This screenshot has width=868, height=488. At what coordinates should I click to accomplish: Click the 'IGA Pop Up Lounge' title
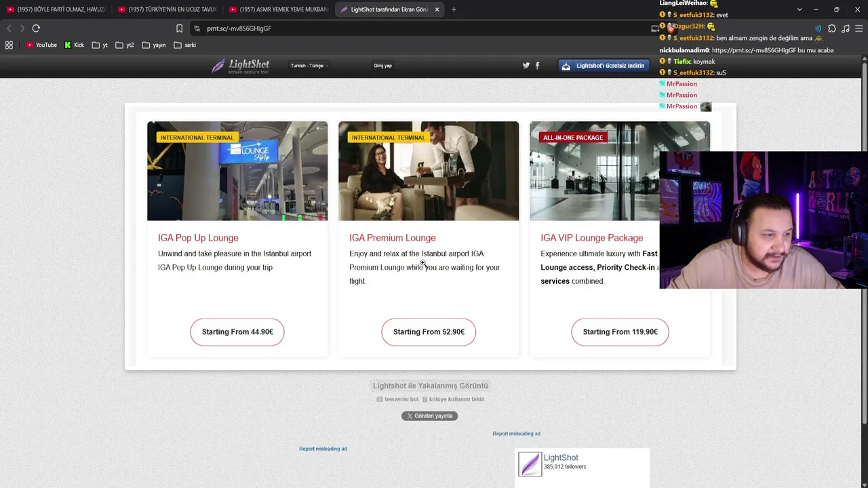[x=198, y=238]
